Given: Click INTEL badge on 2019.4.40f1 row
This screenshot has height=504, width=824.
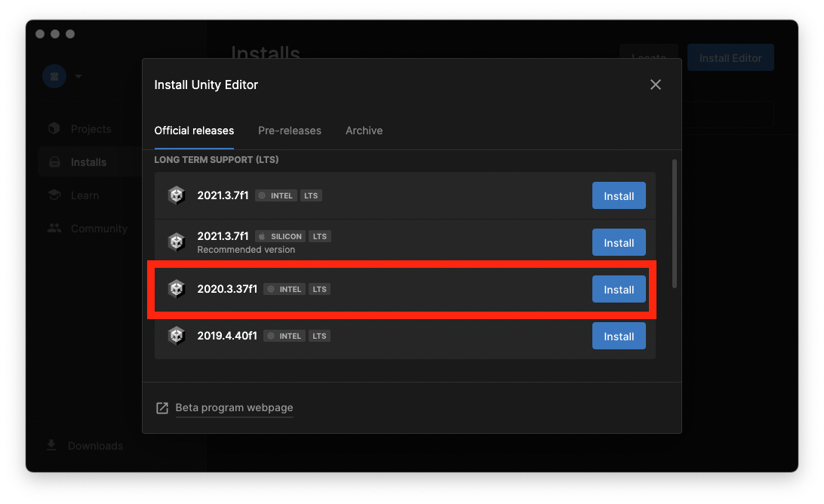Looking at the screenshot, I should pyautogui.click(x=284, y=336).
